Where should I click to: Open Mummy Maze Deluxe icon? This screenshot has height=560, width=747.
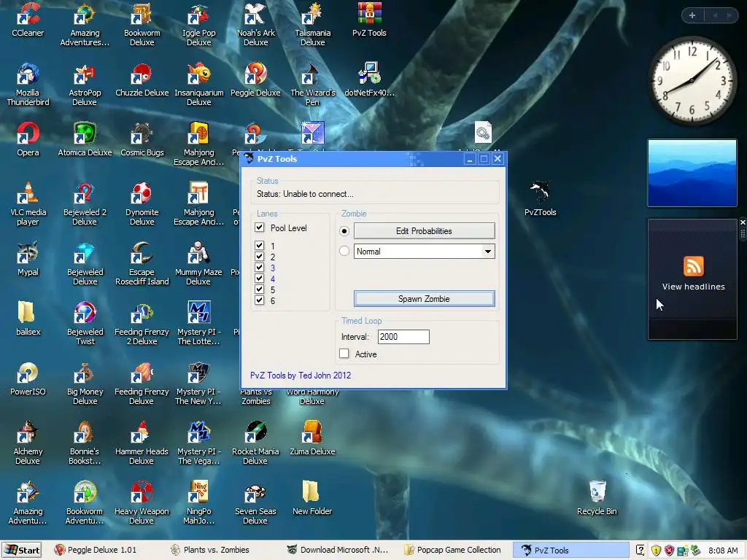[x=198, y=262]
